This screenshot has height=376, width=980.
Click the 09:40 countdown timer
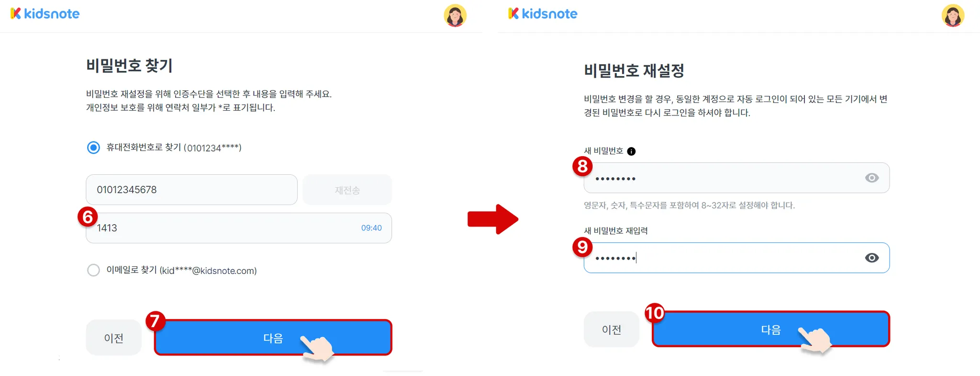coord(371,228)
